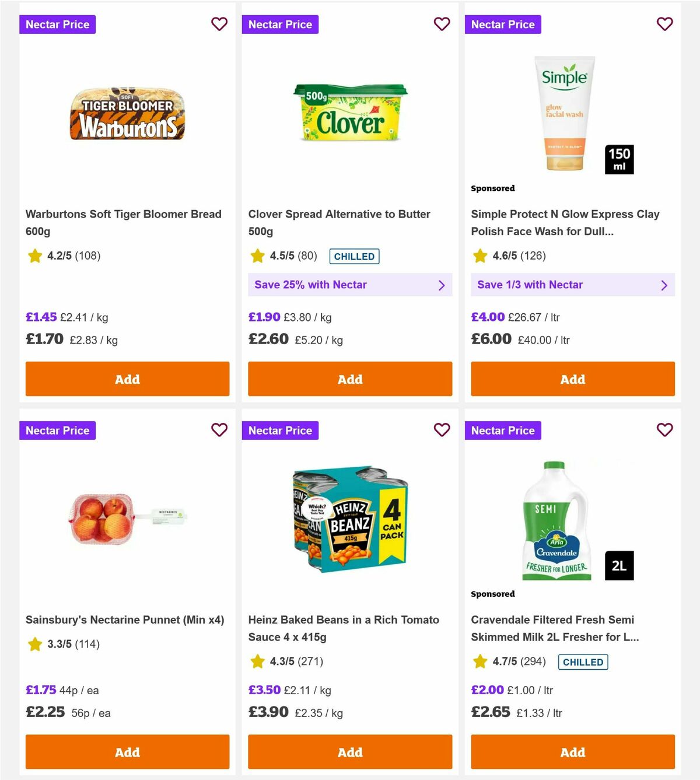Click the star rating beside Nectarine Punnet

(34, 644)
